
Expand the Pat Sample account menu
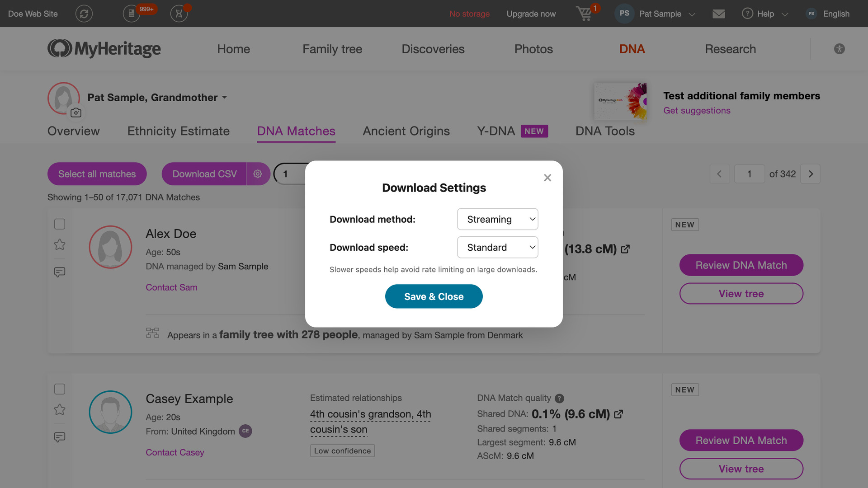click(655, 14)
